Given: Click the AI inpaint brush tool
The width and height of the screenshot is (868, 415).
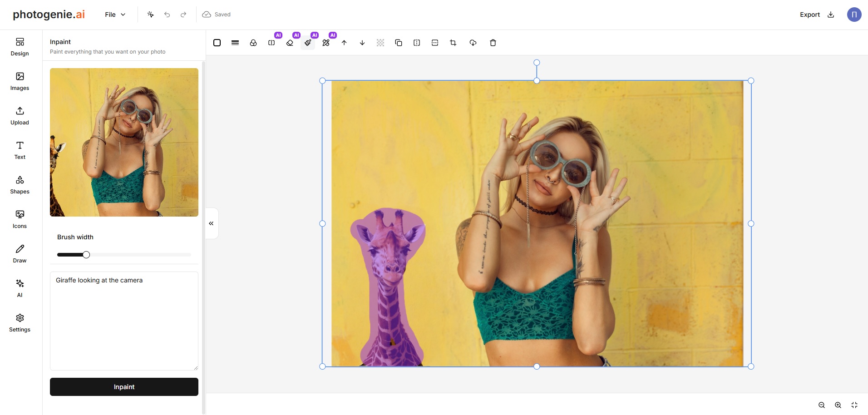Looking at the screenshot, I should 308,43.
